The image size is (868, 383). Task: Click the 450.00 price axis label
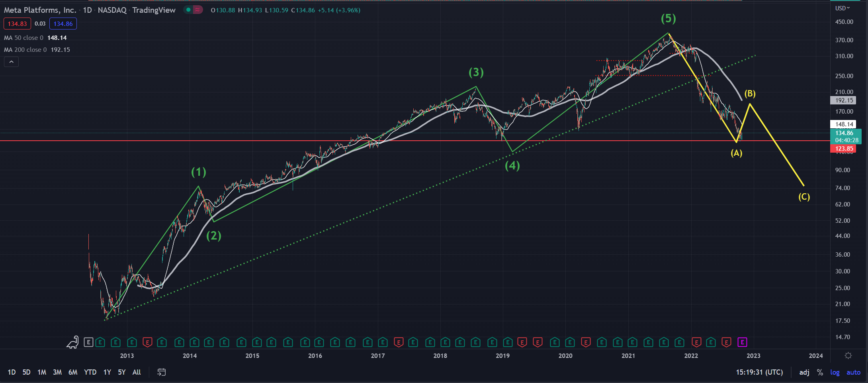[844, 22]
